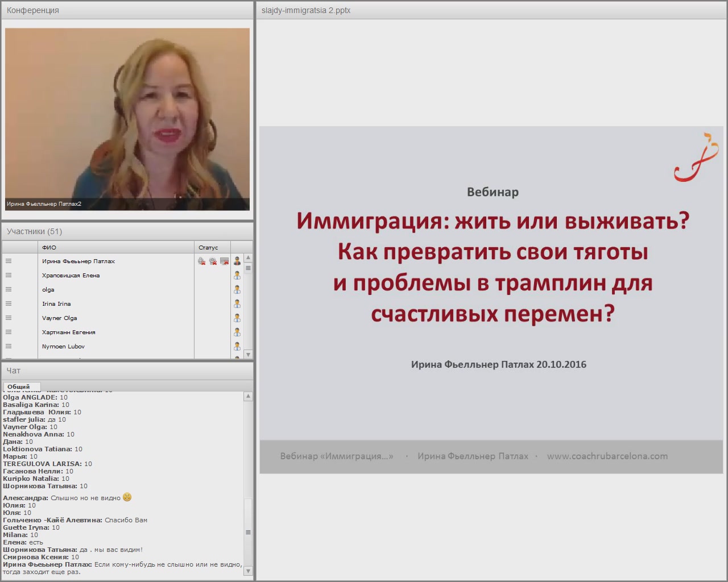The image size is (728, 582).
Task: Click screen-share-off icon for Ирина Фьеьнер Патлах
Action: 225,261
